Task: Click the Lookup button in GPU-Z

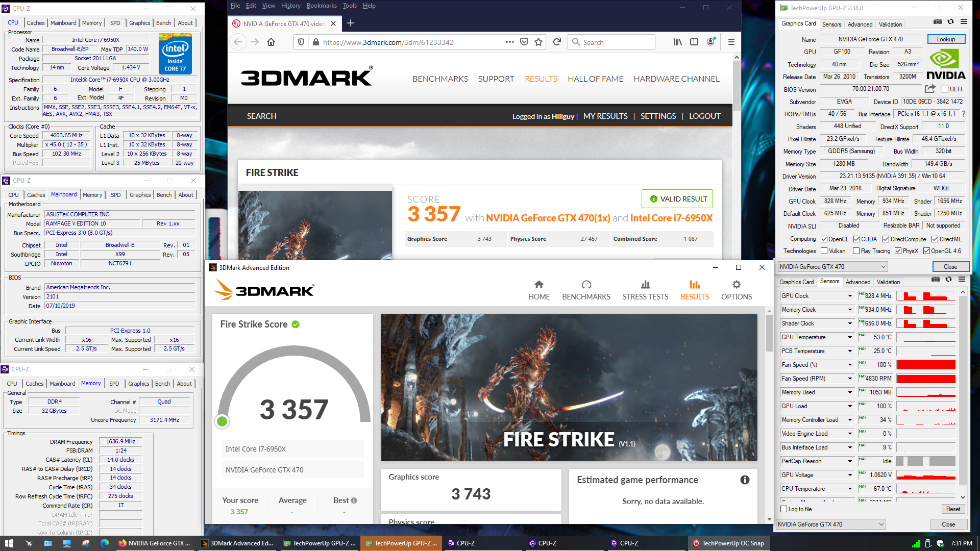Action: coord(946,39)
